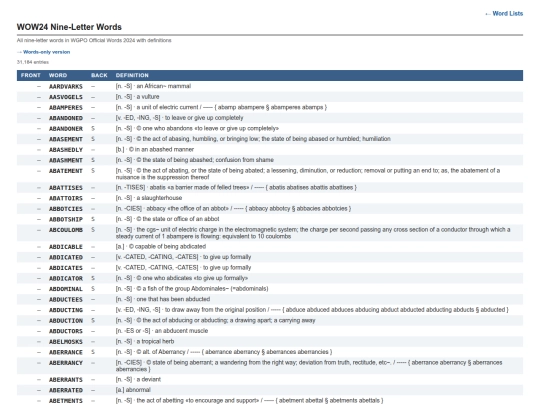Select the word ABDICATES
540x405 pixels.
[x=66, y=268]
